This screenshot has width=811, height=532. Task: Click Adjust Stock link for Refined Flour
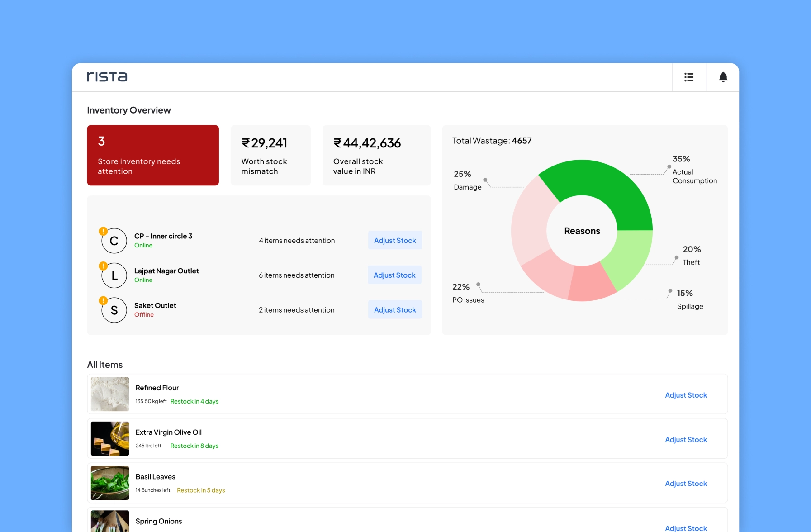[685, 395]
